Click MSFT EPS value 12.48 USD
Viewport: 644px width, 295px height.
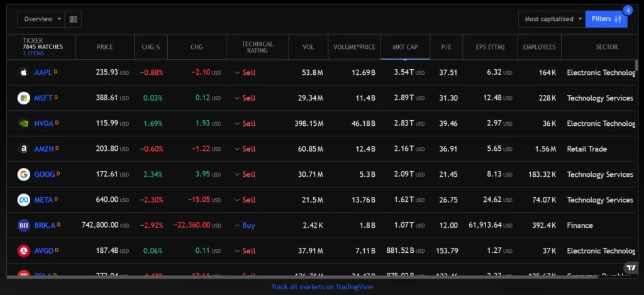pos(498,97)
